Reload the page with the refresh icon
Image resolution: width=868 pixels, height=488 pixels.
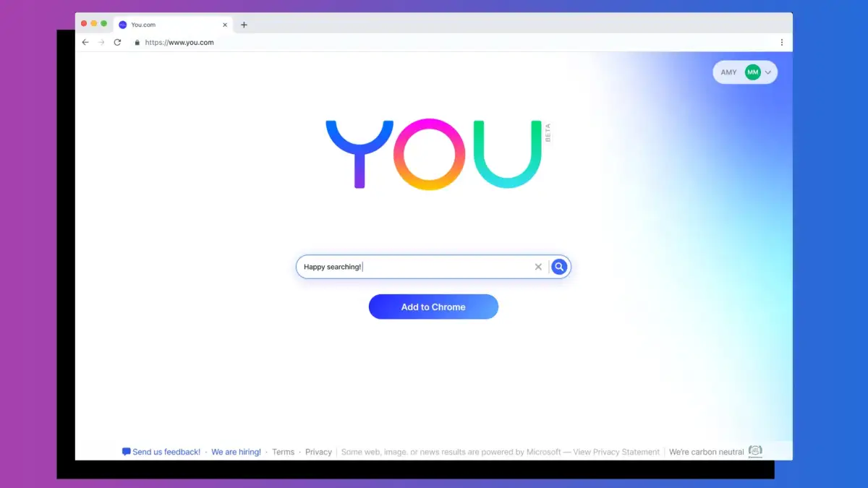pyautogui.click(x=117, y=43)
